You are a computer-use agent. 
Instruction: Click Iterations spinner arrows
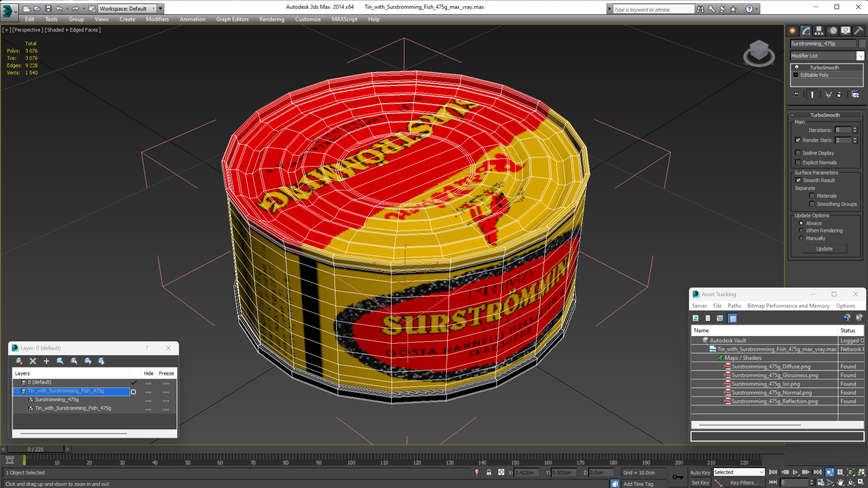(x=855, y=130)
